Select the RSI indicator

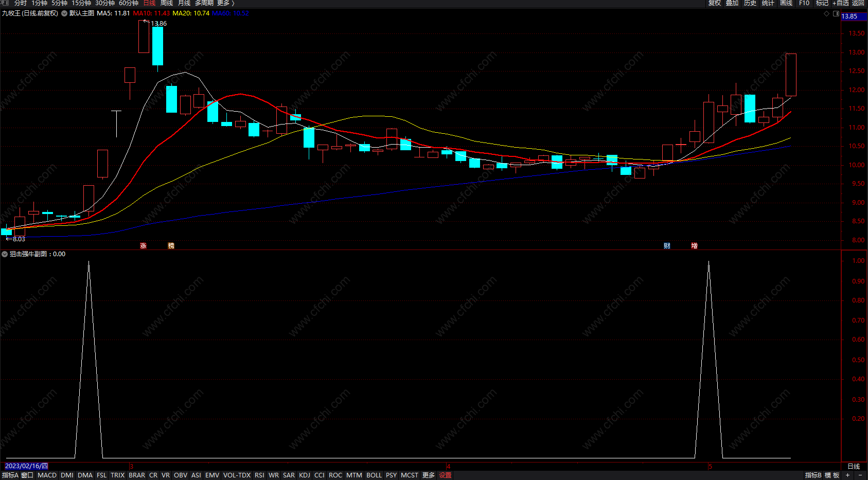tap(260, 475)
